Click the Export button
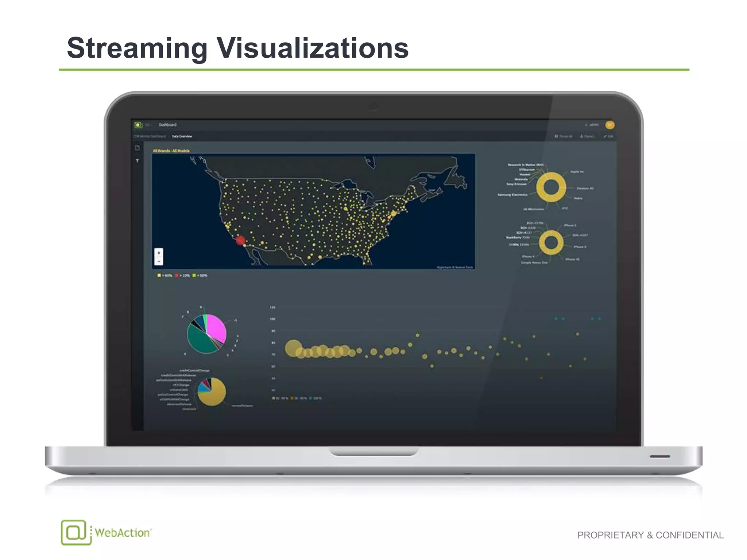Image resolution: width=747 pixels, height=560 pixels. [x=588, y=136]
